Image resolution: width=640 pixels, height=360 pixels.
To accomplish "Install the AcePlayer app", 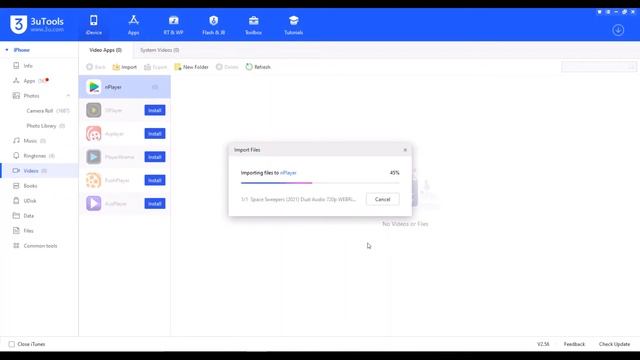I will (155, 133).
